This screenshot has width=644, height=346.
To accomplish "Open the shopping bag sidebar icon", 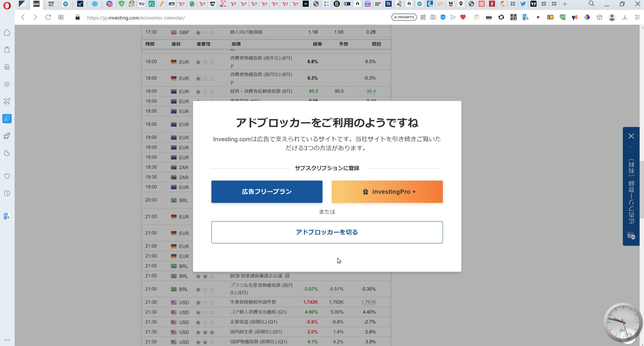I will (x=7, y=50).
